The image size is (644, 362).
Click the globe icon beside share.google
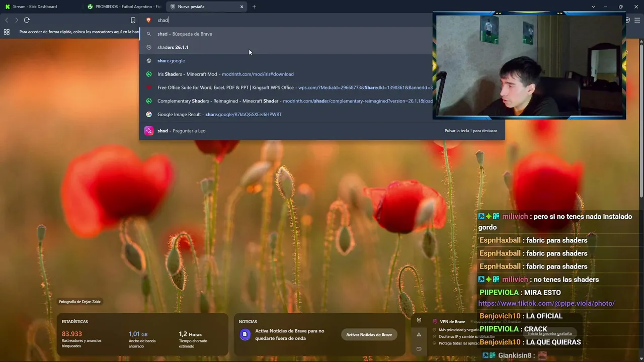point(148,61)
